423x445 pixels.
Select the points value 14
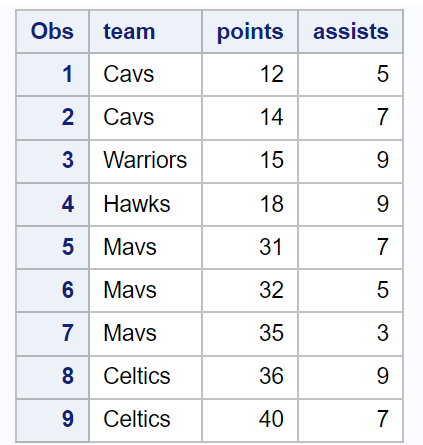tap(250, 118)
